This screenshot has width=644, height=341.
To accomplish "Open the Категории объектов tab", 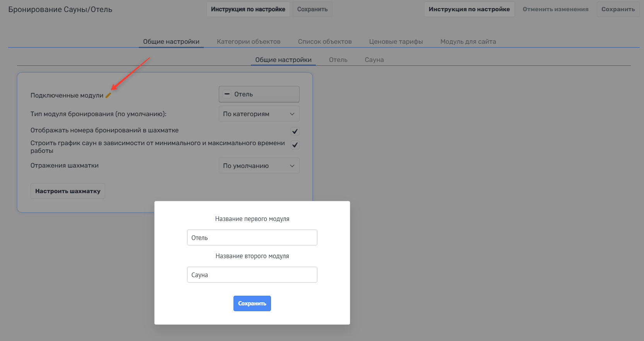I will pyautogui.click(x=249, y=41).
